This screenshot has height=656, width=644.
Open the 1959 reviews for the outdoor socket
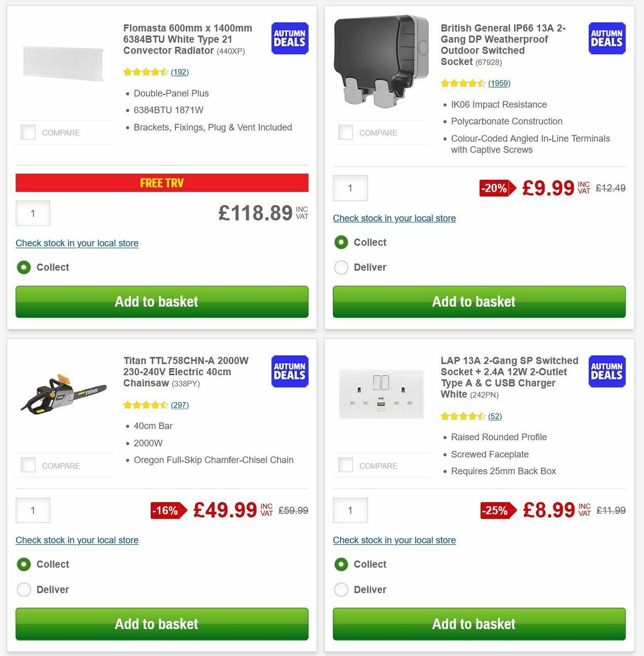pos(500,83)
